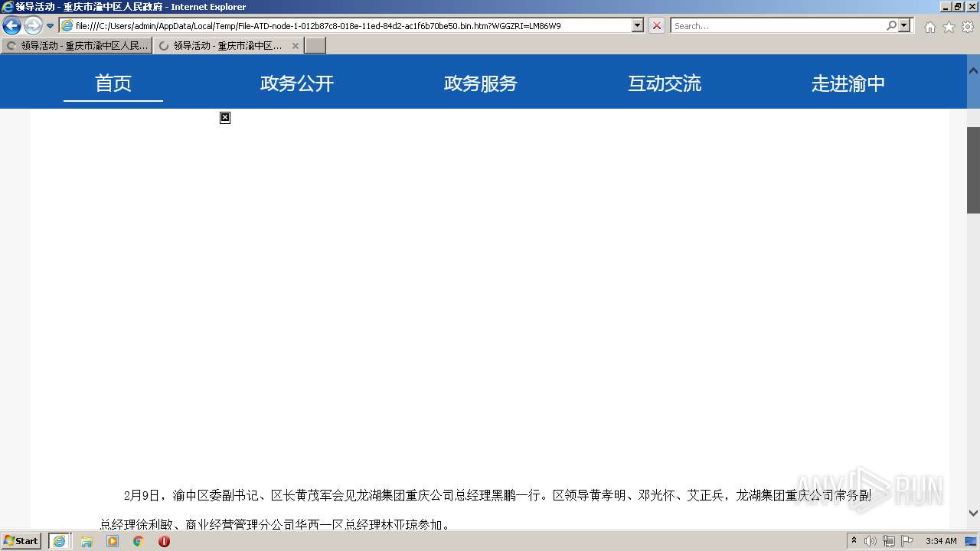Click the Action Center flag icon
Screen dimensions: 980x551
(907, 541)
